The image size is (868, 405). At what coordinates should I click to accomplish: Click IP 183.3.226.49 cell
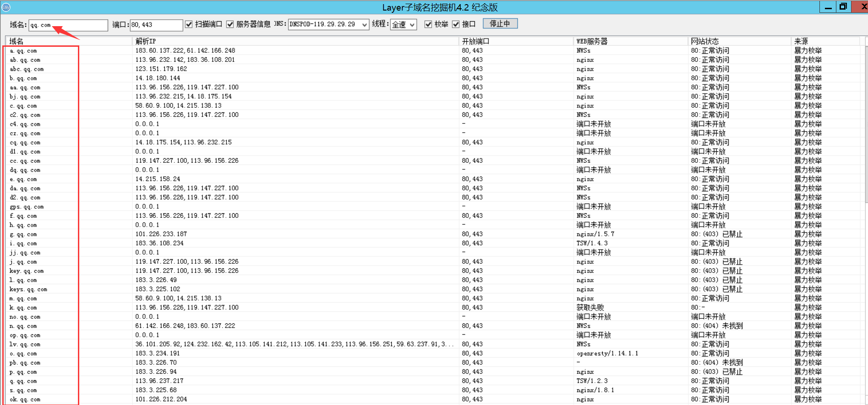156,280
